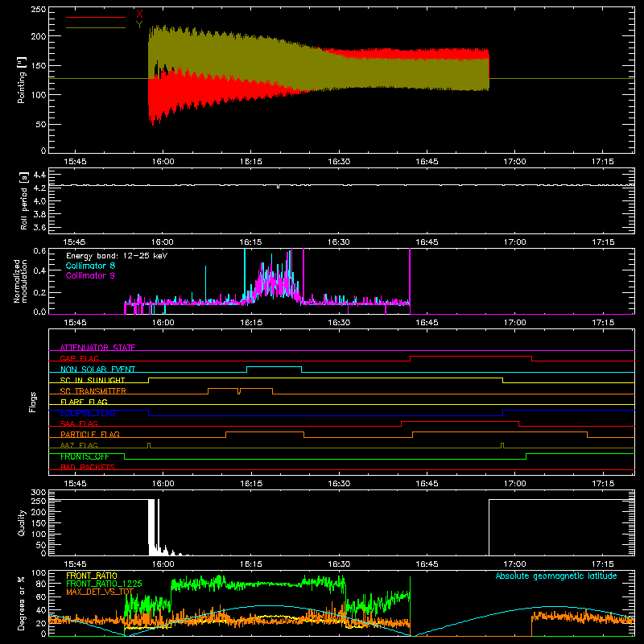Click the 80 tick on Degrees axis
Viewport: 644px width, 644px height.
pos(41,584)
